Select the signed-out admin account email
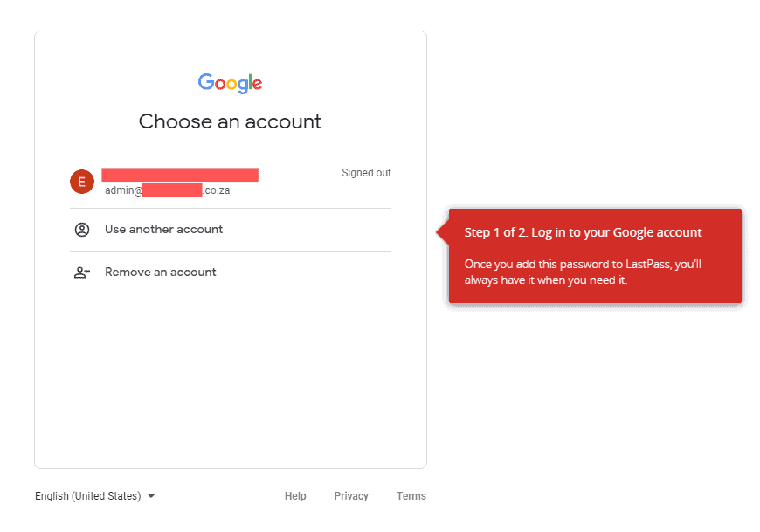 167,190
